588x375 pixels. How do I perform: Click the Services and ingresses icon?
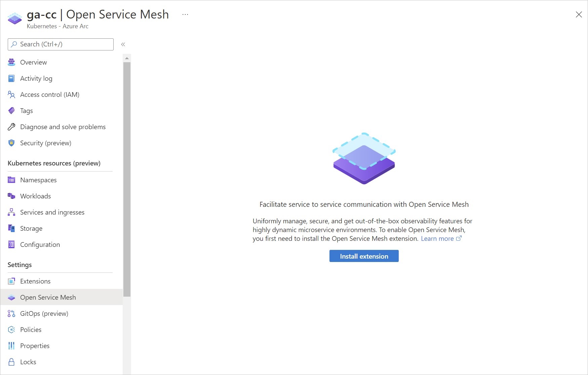(x=11, y=212)
